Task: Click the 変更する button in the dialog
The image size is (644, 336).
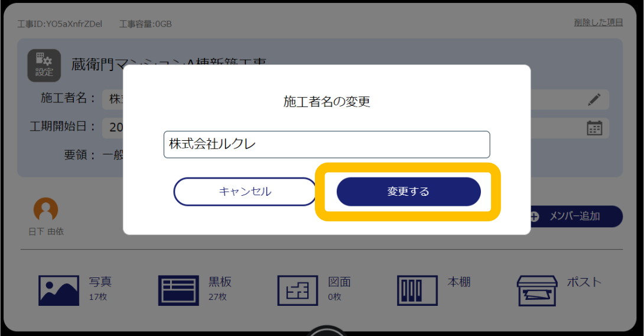Action: coord(408,192)
